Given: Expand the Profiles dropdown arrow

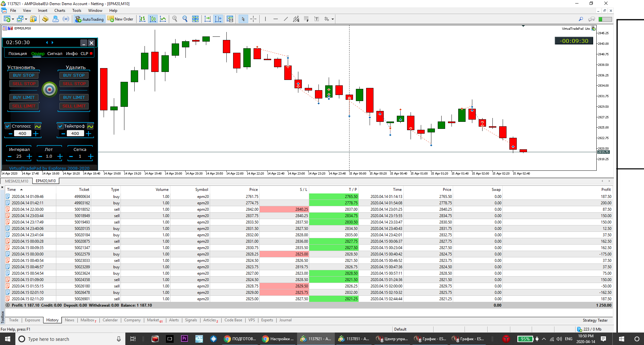Looking at the screenshot, I should [26, 19].
